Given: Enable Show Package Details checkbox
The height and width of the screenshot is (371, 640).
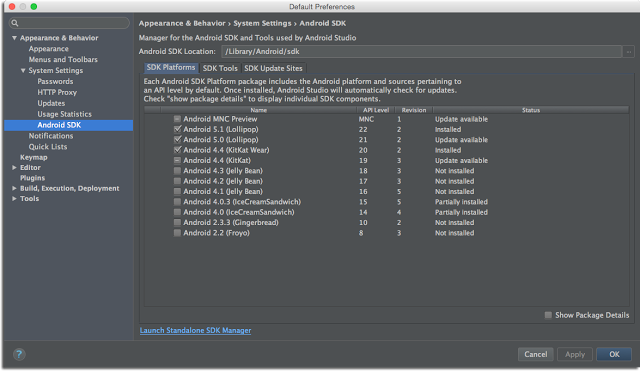Looking at the screenshot, I should click(x=548, y=315).
